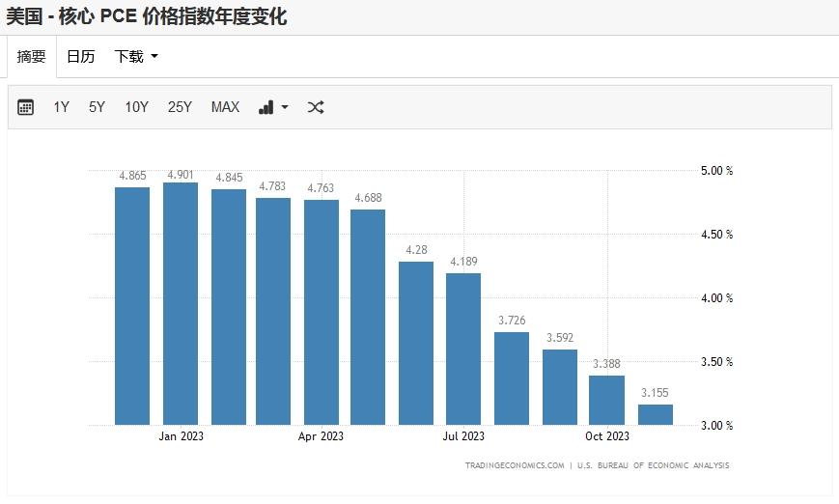The width and height of the screenshot is (839, 504).
Task: Click the 4.50 % axis value
Action: click(717, 235)
